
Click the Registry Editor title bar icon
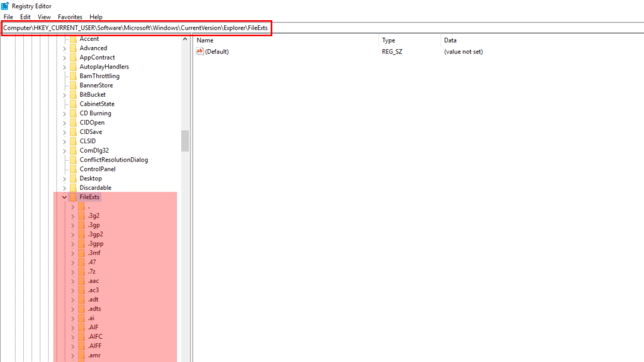point(5,6)
